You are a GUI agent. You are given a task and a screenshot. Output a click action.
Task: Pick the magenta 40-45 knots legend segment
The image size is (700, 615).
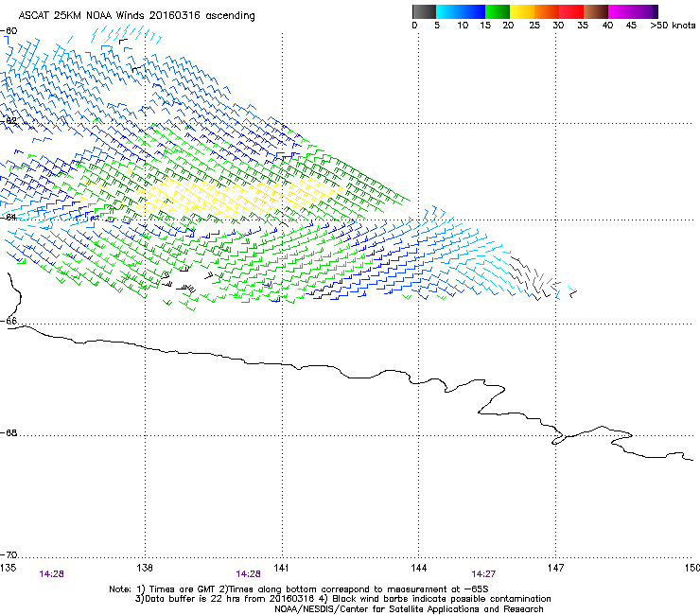click(x=621, y=11)
